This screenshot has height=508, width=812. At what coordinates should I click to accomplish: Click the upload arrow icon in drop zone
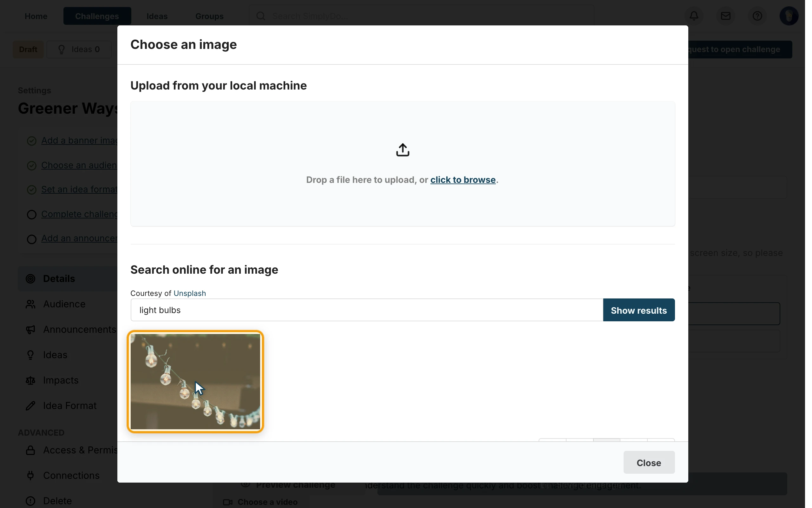(403, 150)
